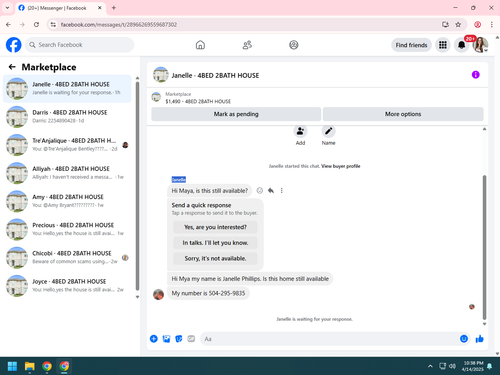Open the taskbar clock and date

pos(473,366)
